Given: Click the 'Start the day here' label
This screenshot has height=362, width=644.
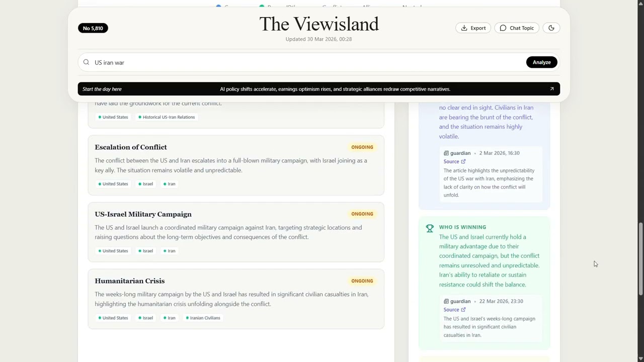Looking at the screenshot, I should pyautogui.click(x=102, y=89).
